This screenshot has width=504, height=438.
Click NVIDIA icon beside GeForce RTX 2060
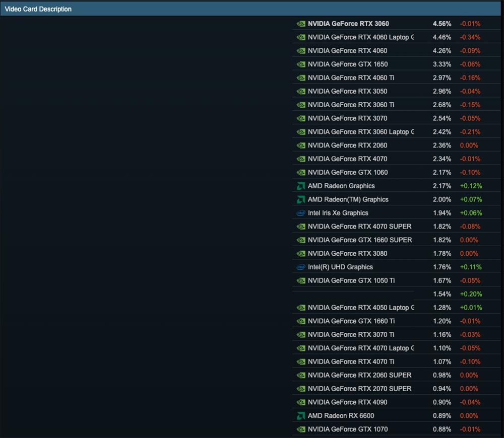coord(301,145)
